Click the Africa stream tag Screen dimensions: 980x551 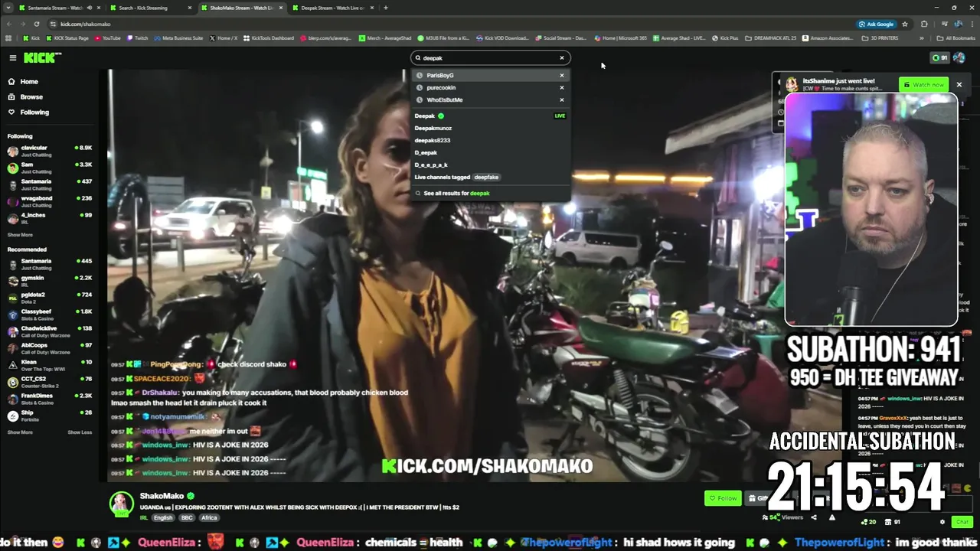coord(209,518)
